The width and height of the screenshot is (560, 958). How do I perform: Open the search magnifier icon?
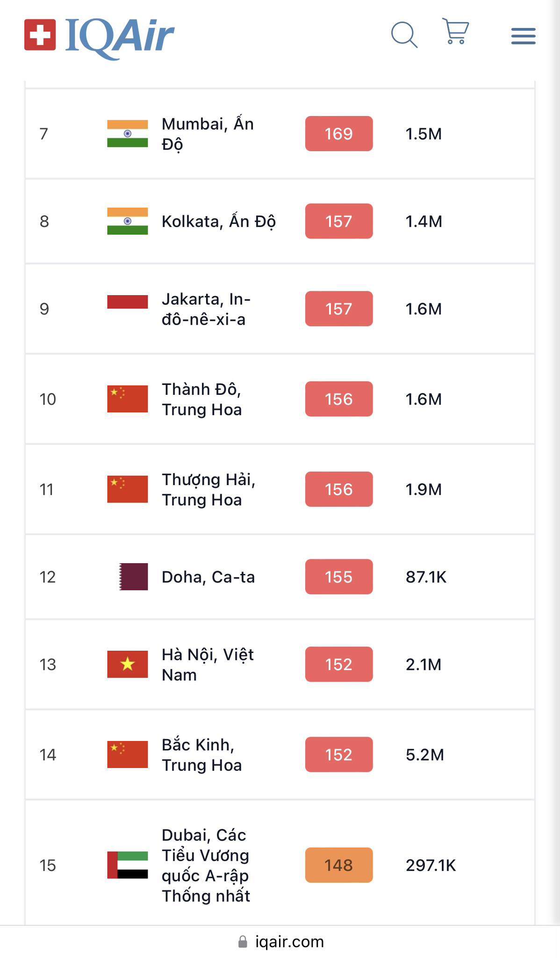404,35
